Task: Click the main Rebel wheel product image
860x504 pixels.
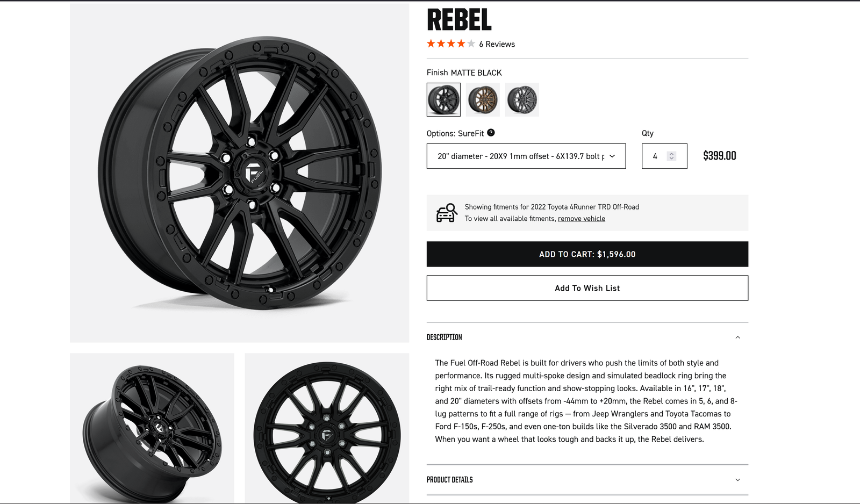Action: (239, 173)
